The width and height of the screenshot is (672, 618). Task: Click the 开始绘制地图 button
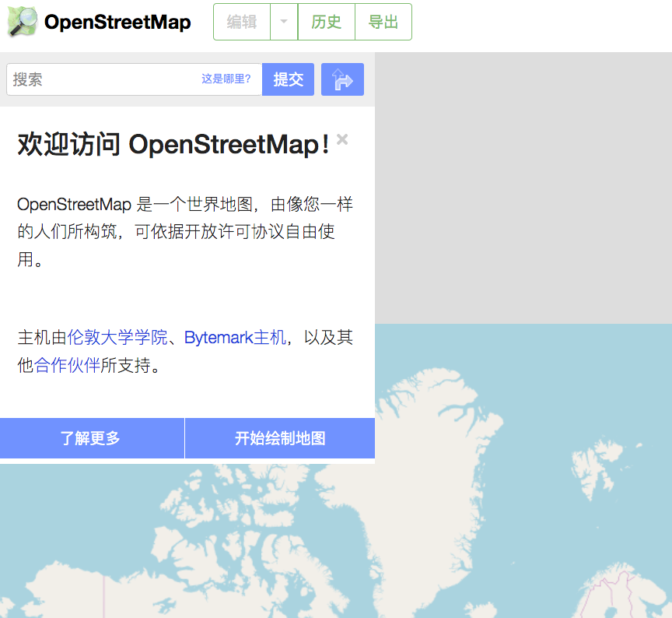(280, 438)
